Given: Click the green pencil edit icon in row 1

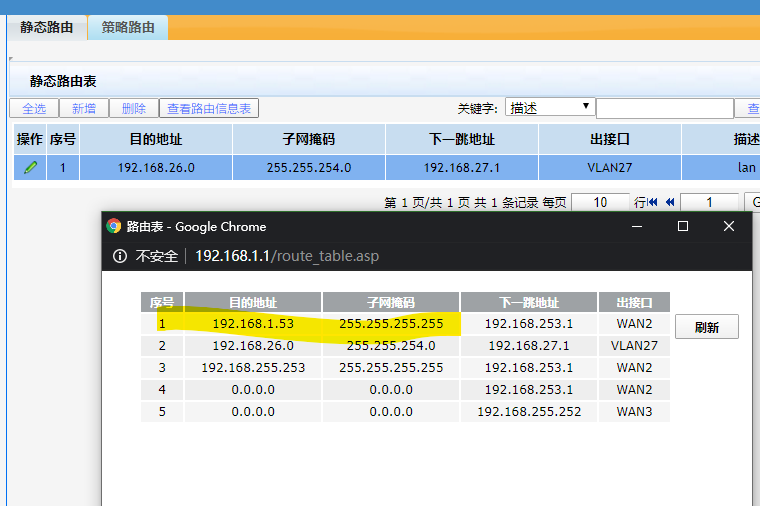Looking at the screenshot, I should pos(31,168).
